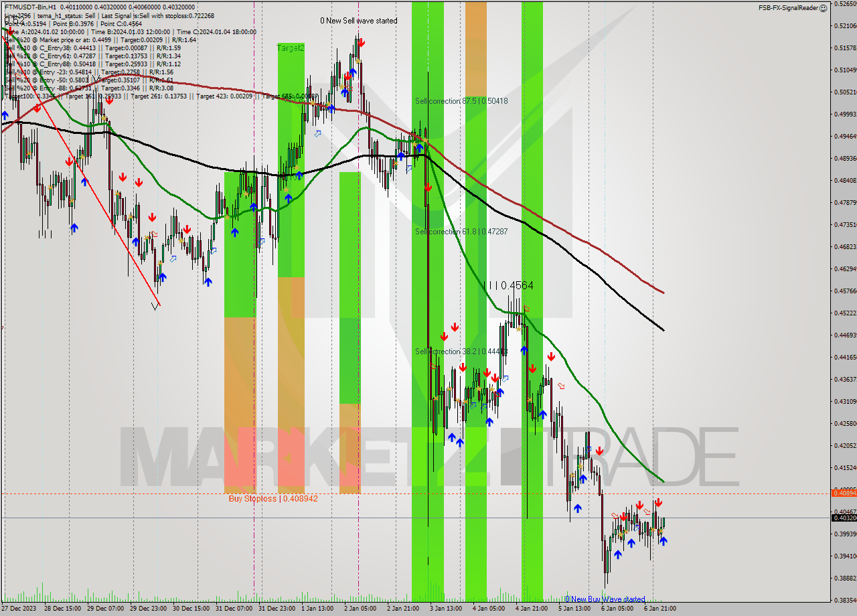Select the FSB-FX-SignalReader expert advisor label

tap(788, 8)
